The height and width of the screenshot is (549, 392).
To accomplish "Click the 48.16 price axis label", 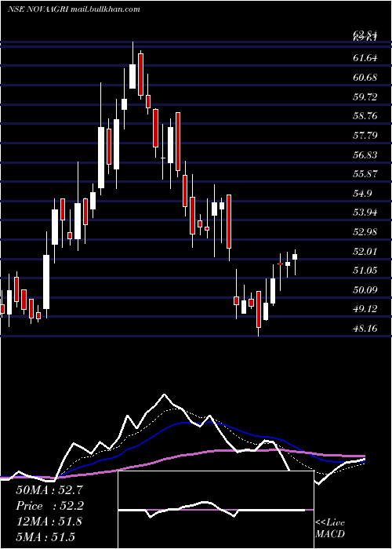I will click(x=365, y=329).
